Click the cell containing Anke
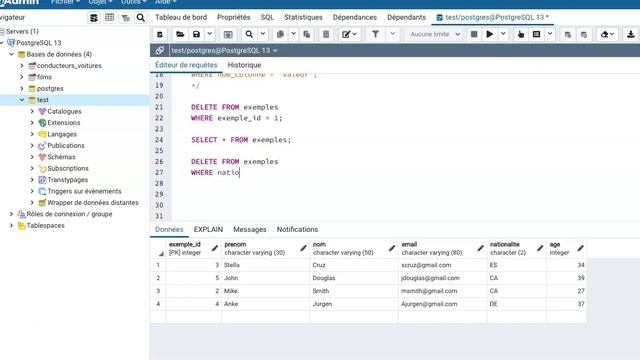 (265, 304)
